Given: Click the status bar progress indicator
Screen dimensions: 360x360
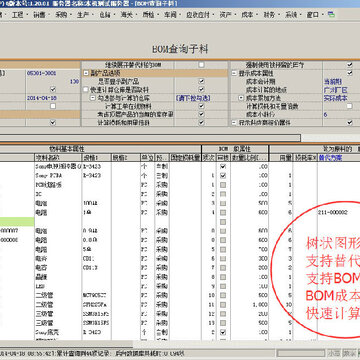Looking at the screenshot, I should click(300, 353).
